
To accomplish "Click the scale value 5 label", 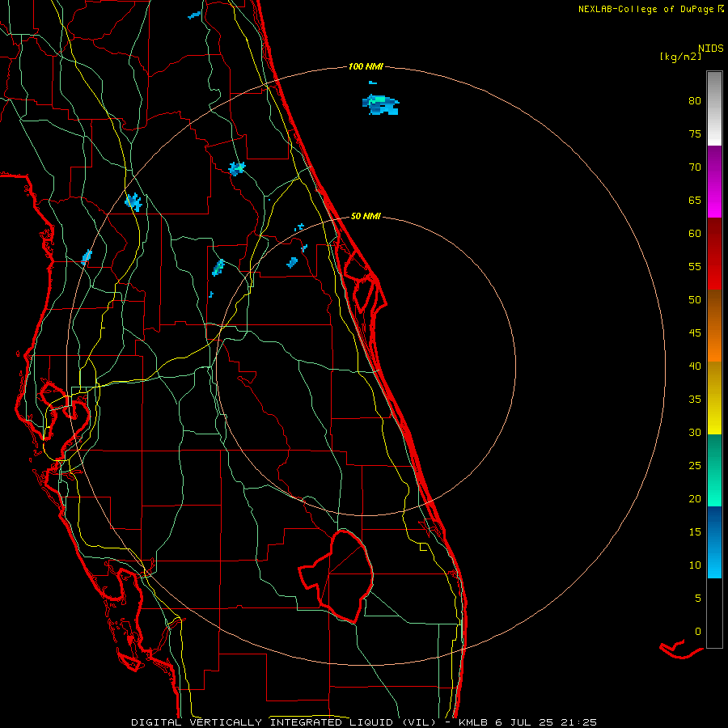I will pyautogui.click(x=698, y=598).
